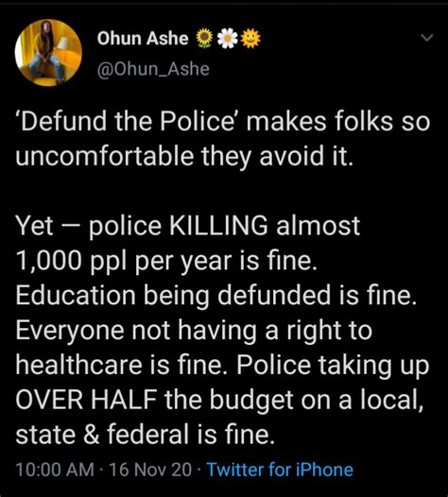
Task: Click the '1,000 ppl per year' line
Action: click(166, 261)
